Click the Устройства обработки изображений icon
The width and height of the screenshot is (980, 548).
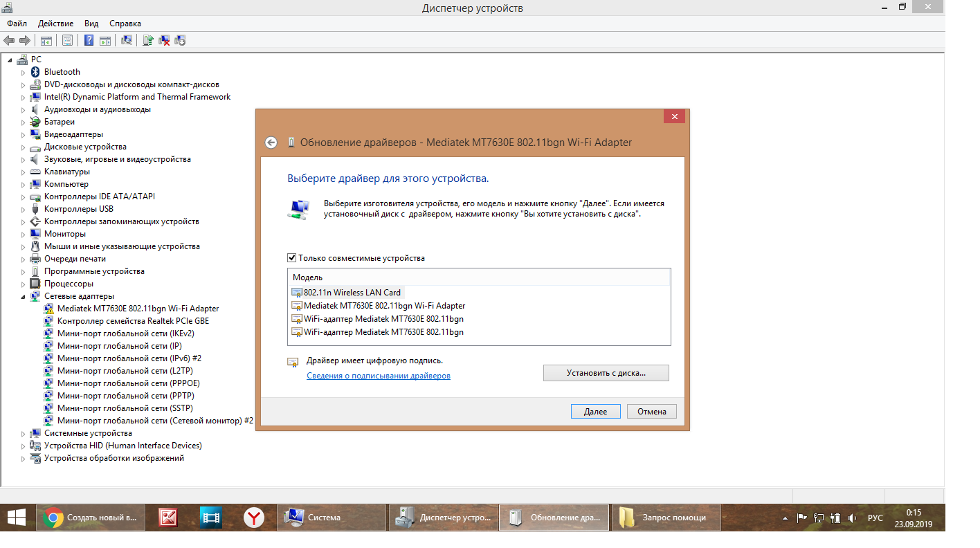[x=35, y=458]
